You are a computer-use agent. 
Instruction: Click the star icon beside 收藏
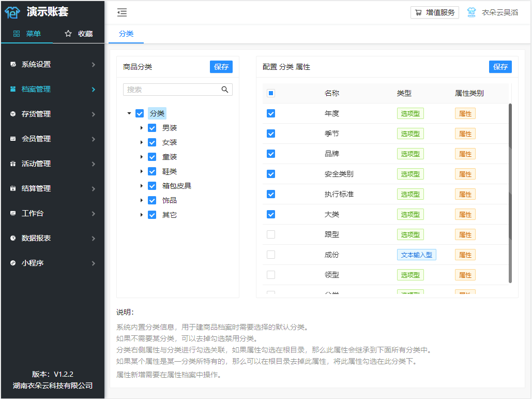click(68, 33)
